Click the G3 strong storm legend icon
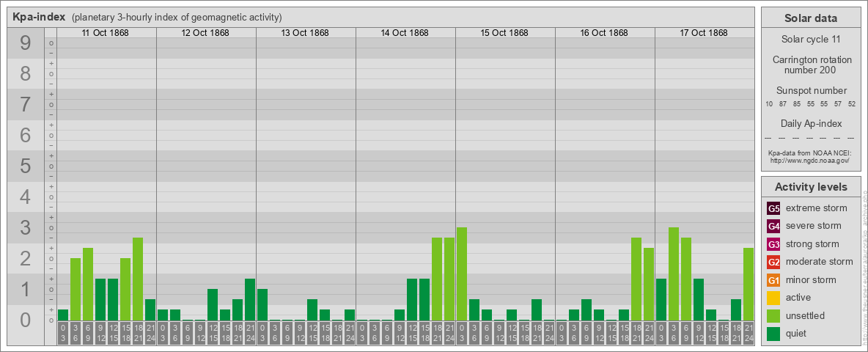Image resolution: width=868 pixels, height=352 pixels. click(774, 244)
